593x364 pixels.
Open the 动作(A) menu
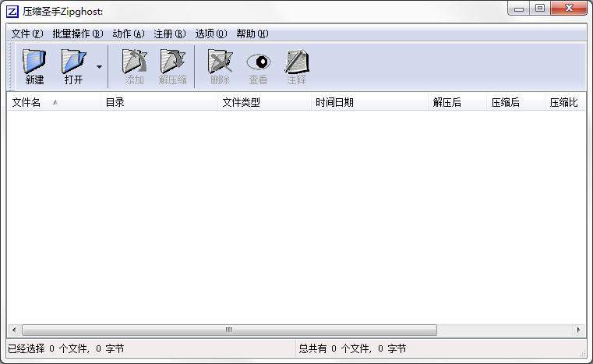pos(129,34)
